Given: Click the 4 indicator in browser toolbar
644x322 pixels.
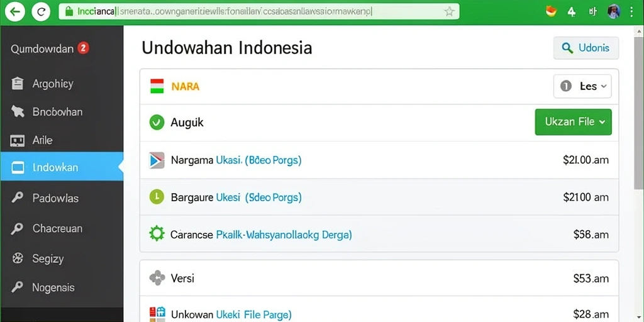Looking at the screenshot, I should [x=571, y=11].
